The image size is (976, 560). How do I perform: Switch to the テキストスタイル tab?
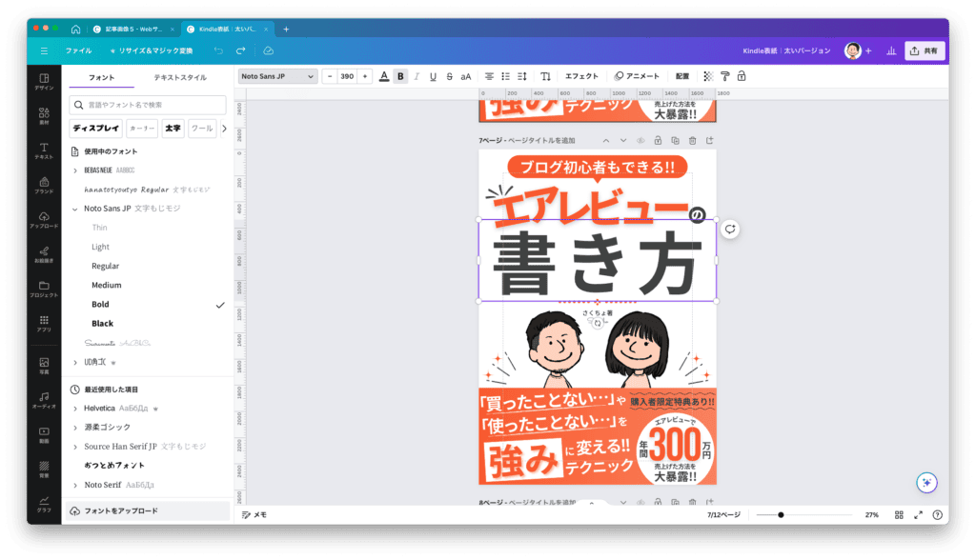click(180, 78)
